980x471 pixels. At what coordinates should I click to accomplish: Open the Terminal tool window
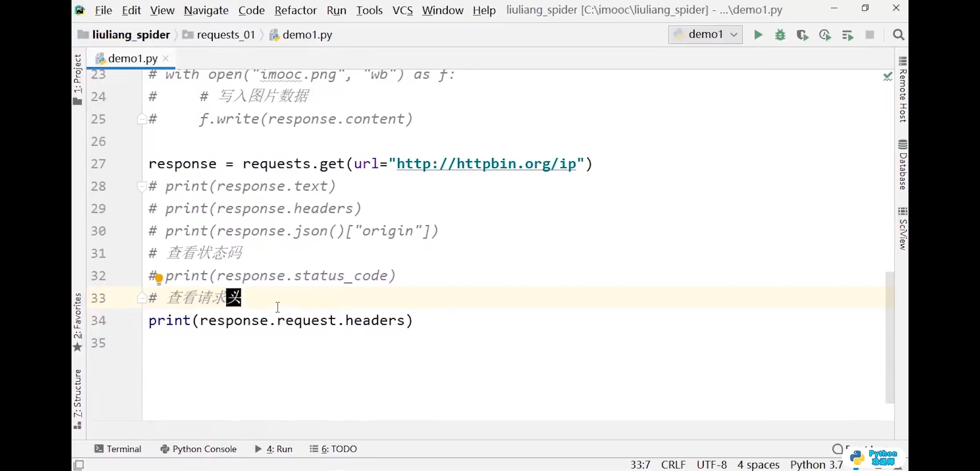(118, 449)
